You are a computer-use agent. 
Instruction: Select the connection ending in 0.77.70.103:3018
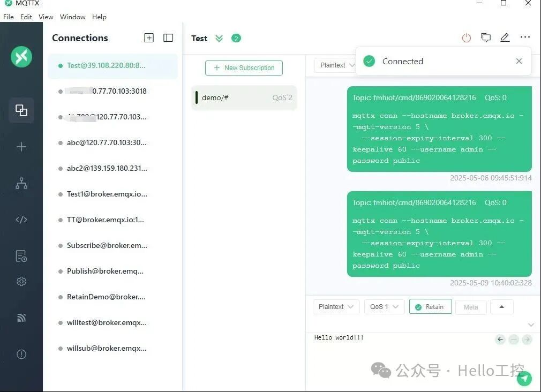(113, 91)
